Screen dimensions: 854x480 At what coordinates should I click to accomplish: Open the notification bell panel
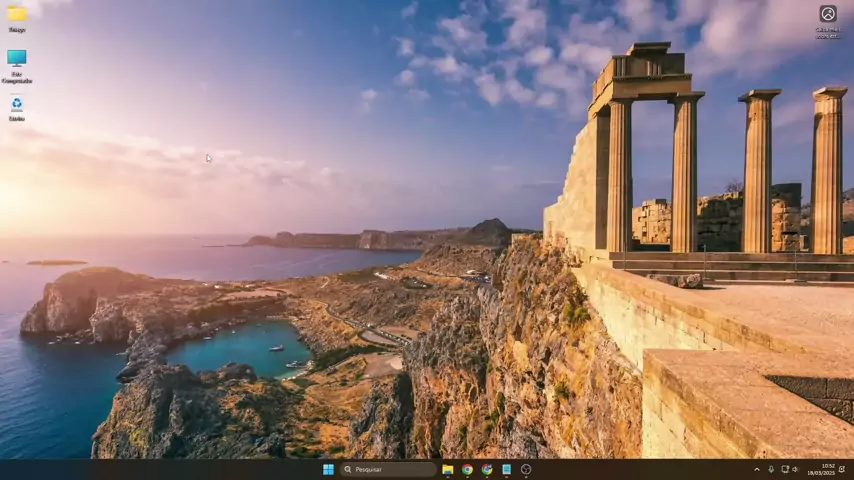click(843, 469)
